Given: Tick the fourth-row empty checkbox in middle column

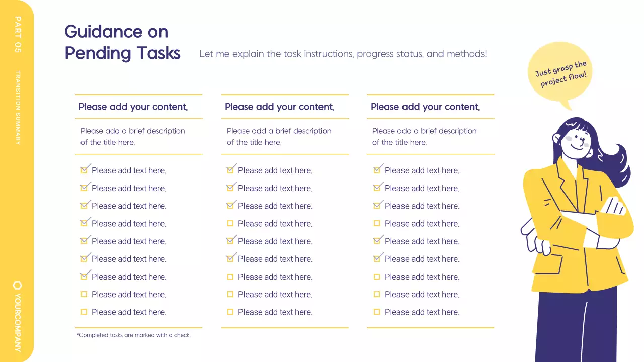Looking at the screenshot, I should [230, 223].
